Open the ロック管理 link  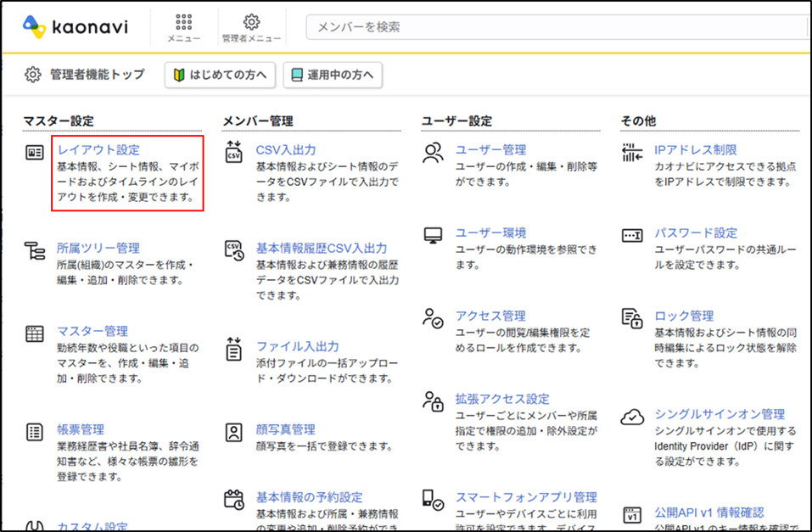pyautogui.click(x=684, y=316)
